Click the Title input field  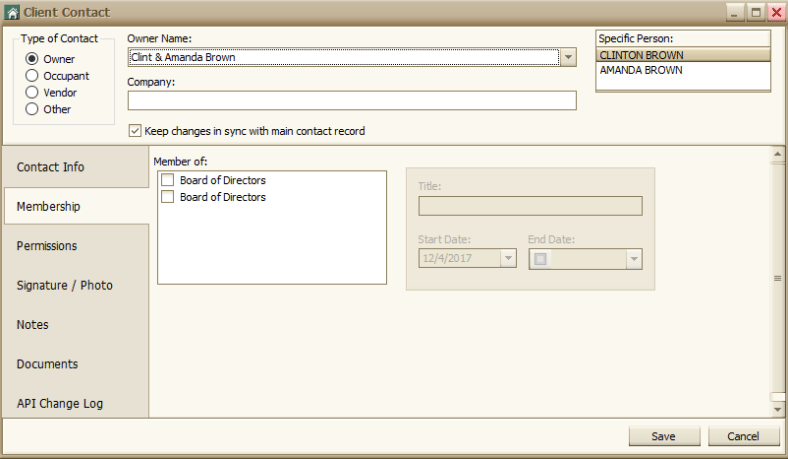pos(530,206)
